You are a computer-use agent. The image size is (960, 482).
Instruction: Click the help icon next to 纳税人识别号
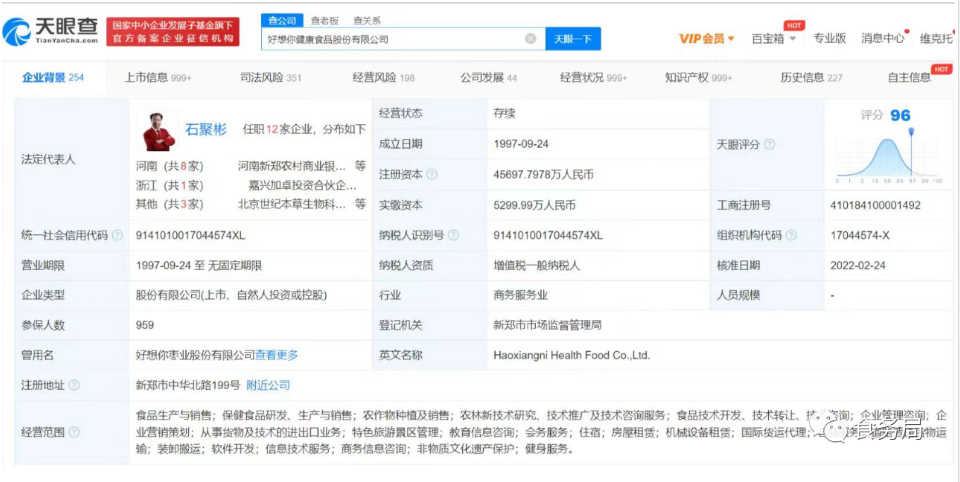(x=453, y=235)
